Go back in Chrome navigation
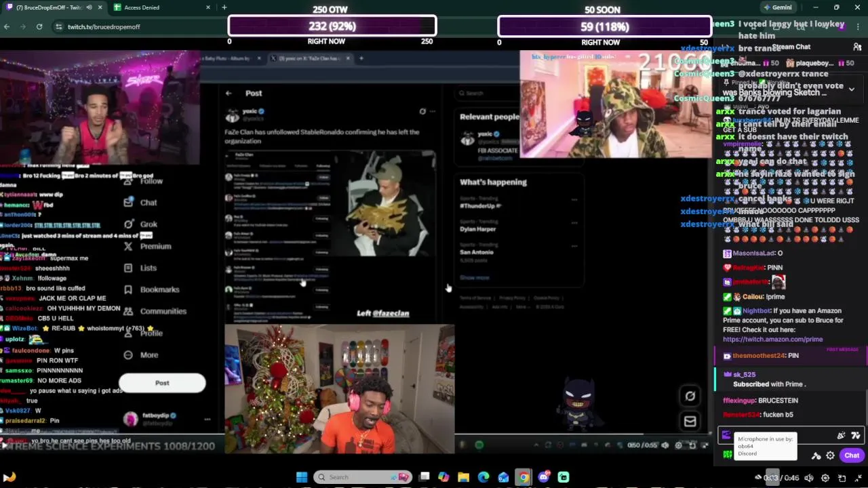Image resolution: width=868 pixels, height=488 pixels. pyautogui.click(x=7, y=26)
